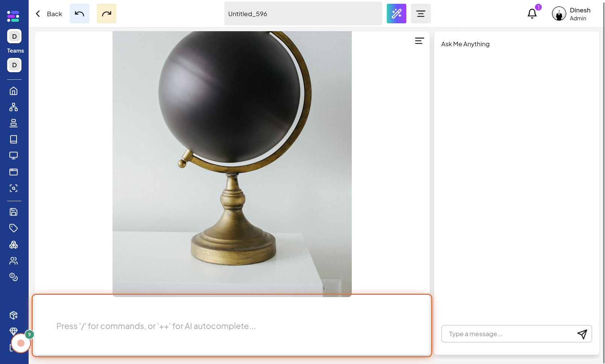Redo the last edit
The height and width of the screenshot is (364, 605).
(x=106, y=14)
